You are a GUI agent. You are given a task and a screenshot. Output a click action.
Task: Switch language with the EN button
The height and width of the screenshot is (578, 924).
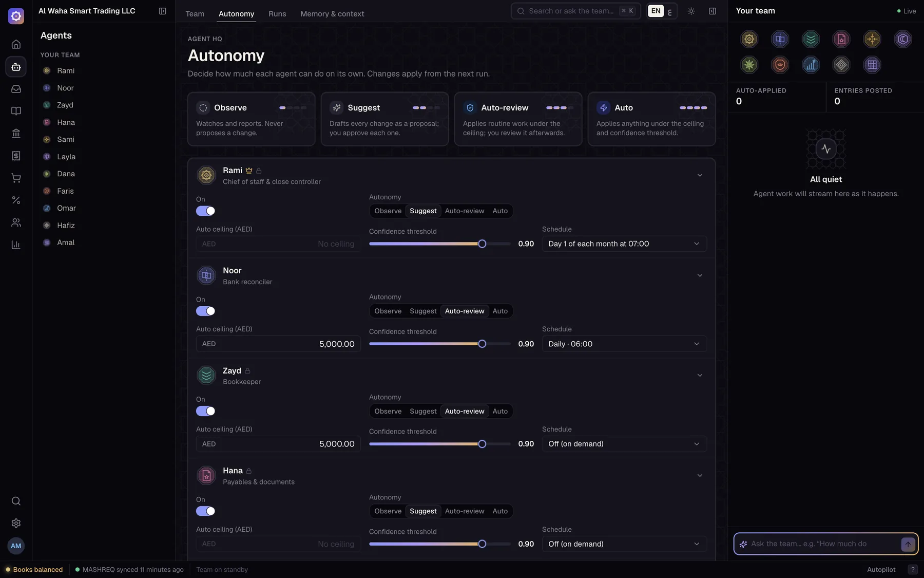pyautogui.click(x=656, y=11)
